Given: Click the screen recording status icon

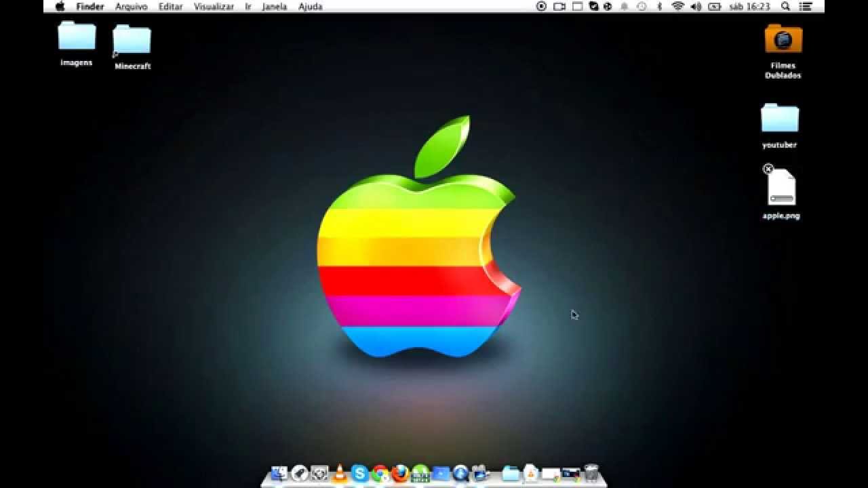Looking at the screenshot, I should (x=541, y=6).
